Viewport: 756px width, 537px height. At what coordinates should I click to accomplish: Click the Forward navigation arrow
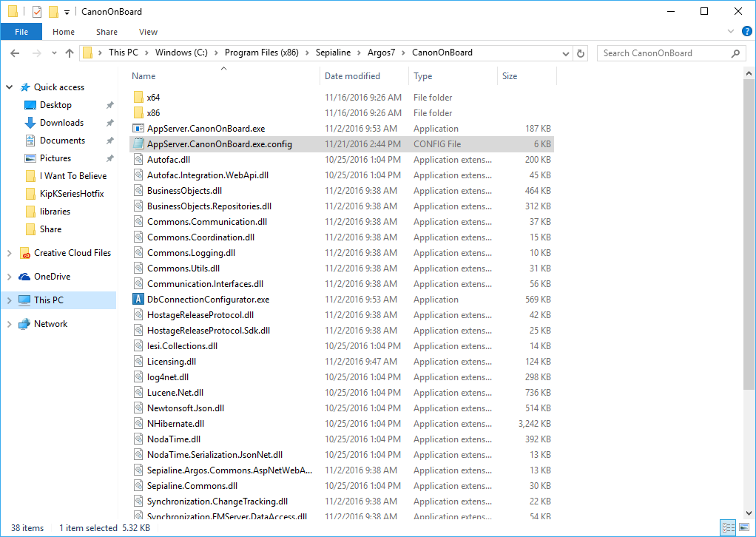pyautogui.click(x=37, y=53)
